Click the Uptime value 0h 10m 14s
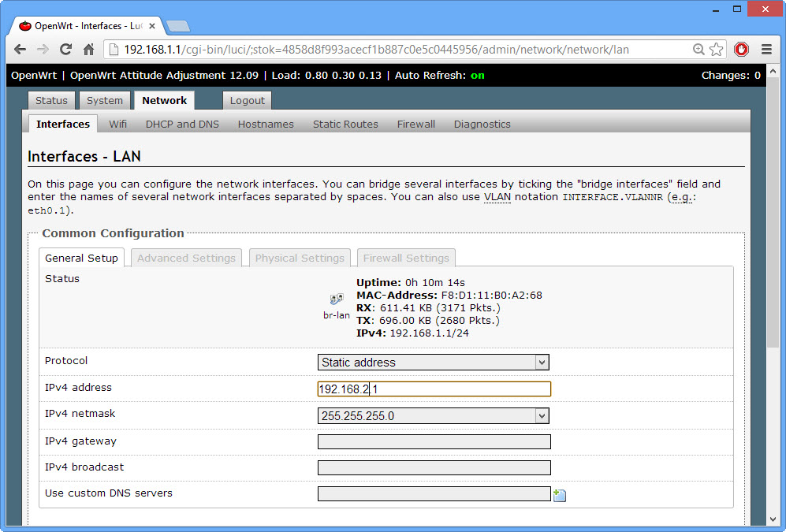Screen dimensions: 786x532 (434, 282)
